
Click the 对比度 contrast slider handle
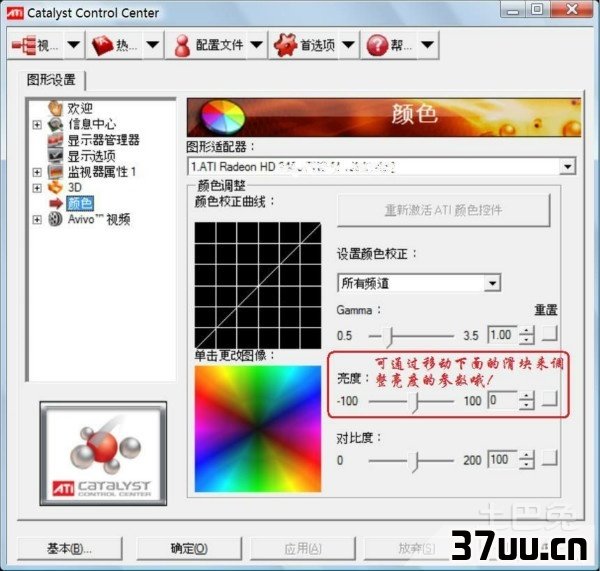tap(415, 462)
